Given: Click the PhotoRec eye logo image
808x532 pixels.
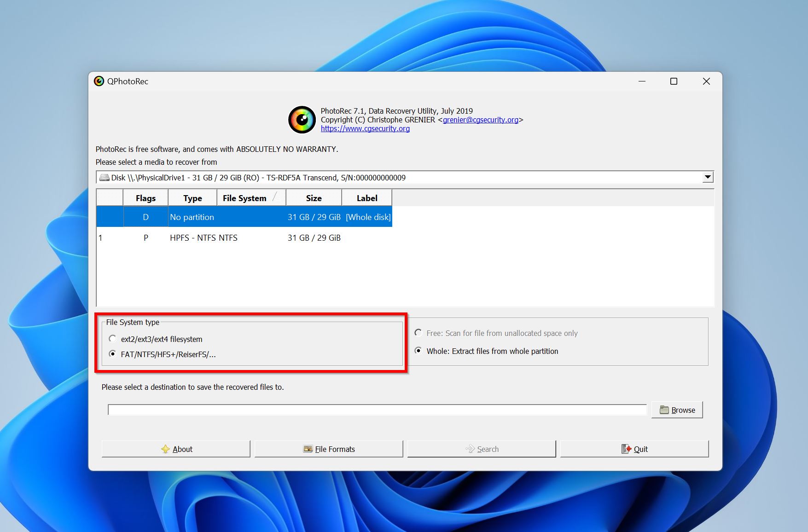Looking at the screenshot, I should click(x=302, y=120).
